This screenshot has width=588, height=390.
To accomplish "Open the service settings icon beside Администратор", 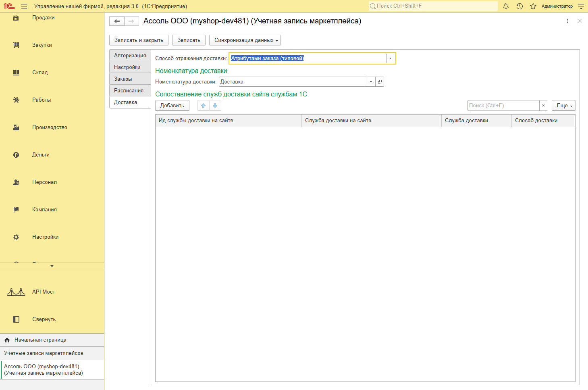I will 581,6.
